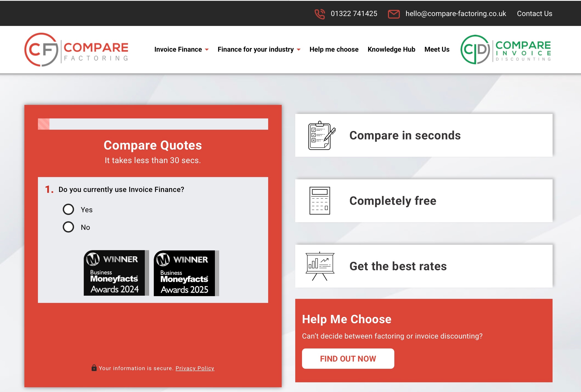
Task: Click the quote form progress bar
Action: click(x=153, y=124)
